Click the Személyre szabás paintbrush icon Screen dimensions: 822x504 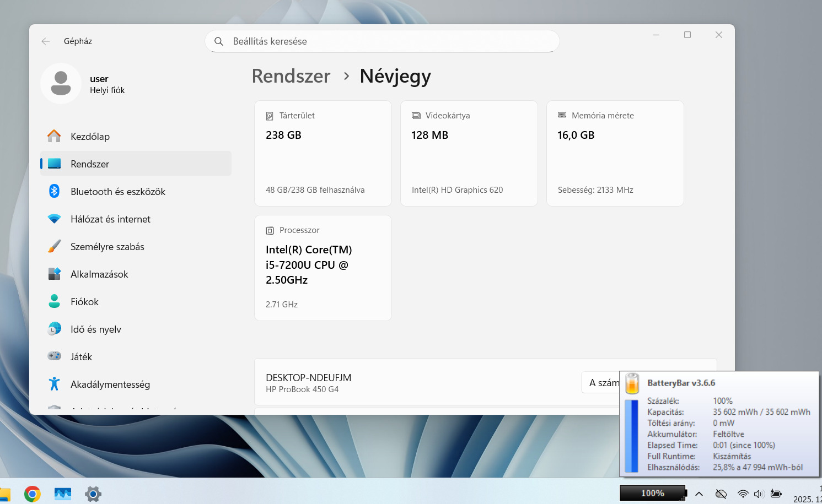point(54,246)
